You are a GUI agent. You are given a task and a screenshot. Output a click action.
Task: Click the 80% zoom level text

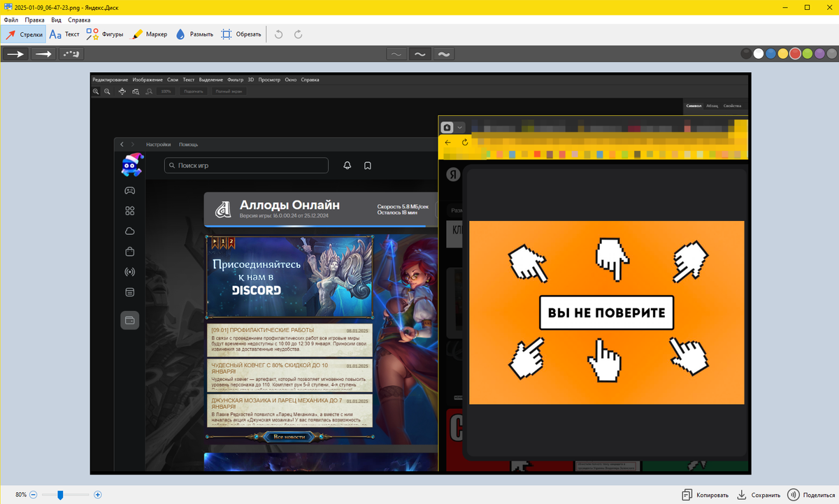click(21, 495)
